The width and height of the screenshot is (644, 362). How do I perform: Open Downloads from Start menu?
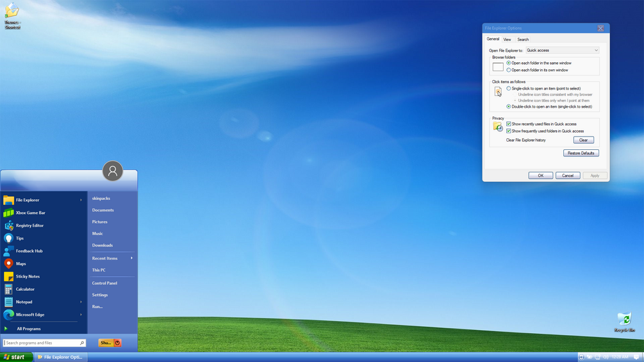(x=112, y=245)
